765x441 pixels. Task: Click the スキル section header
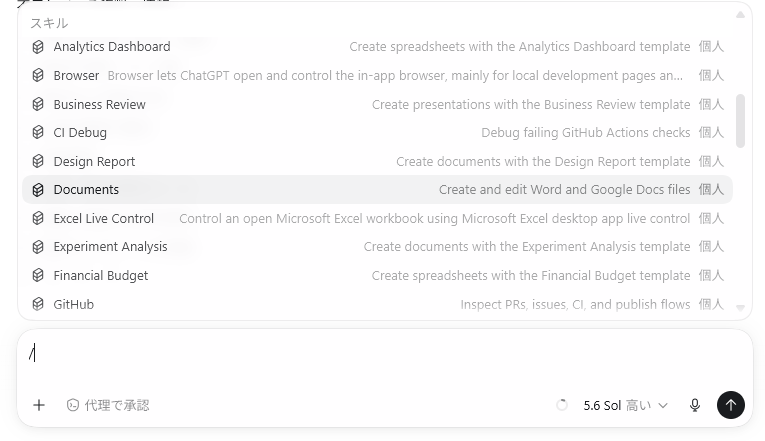[49, 23]
